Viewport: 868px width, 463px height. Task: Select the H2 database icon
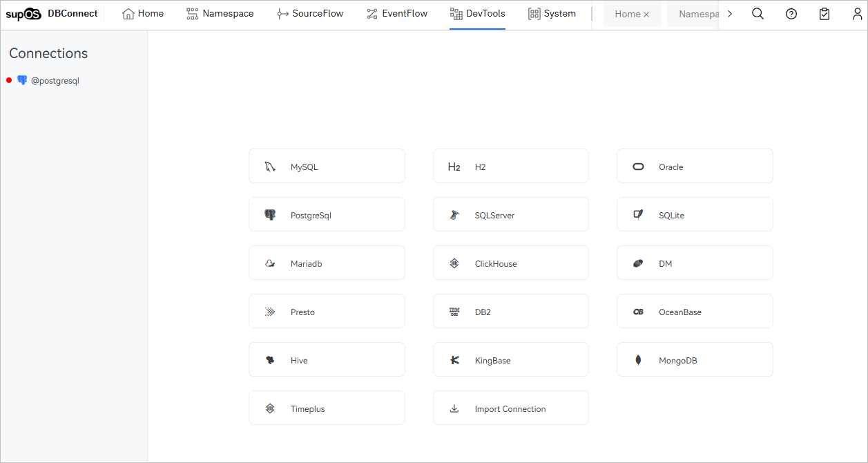454,167
